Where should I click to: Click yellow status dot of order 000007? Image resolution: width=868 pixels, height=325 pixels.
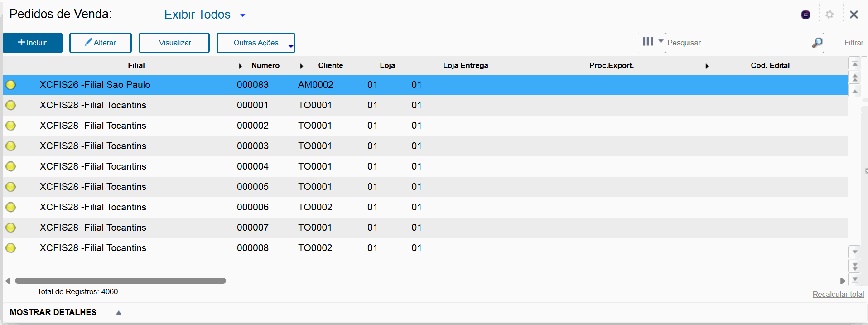(10, 228)
